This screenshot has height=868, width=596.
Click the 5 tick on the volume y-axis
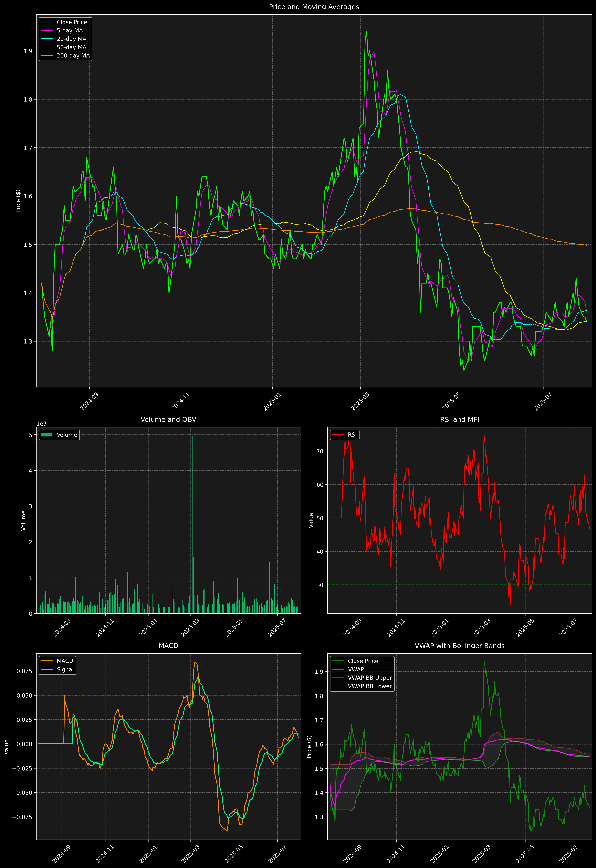[x=31, y=435]
